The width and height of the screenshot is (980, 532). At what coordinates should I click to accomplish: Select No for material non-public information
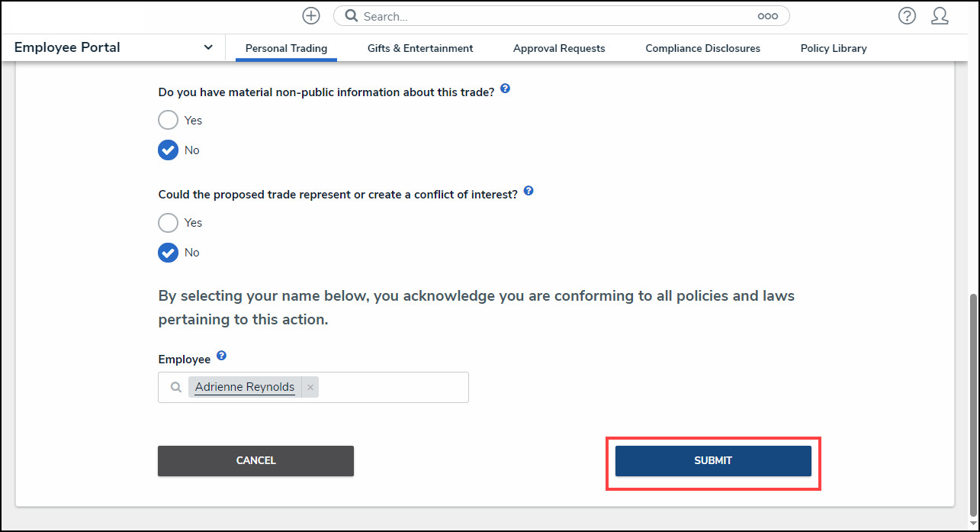click(x=168, y=150)
